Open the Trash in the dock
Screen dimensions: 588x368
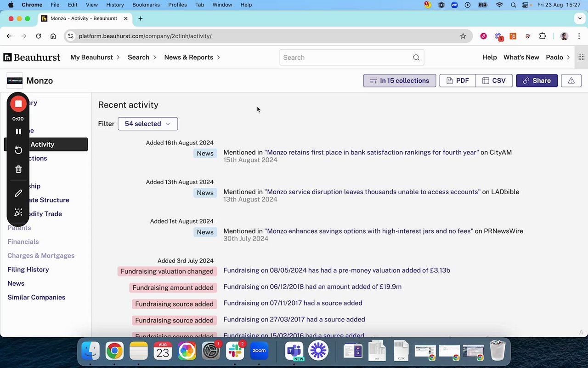click(x=498, y=351)
